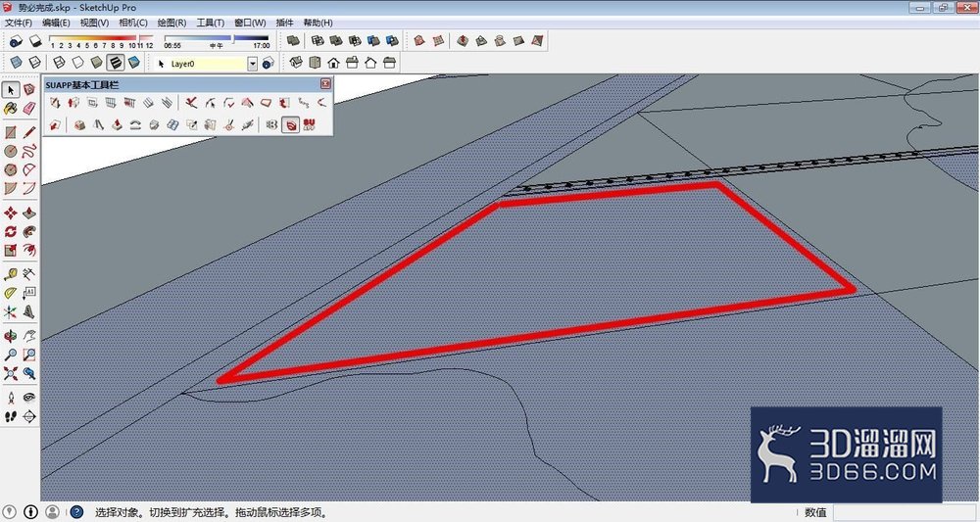Open the 窗口(W) menu
The image size is (980, 522).
(x=250, y=23)
